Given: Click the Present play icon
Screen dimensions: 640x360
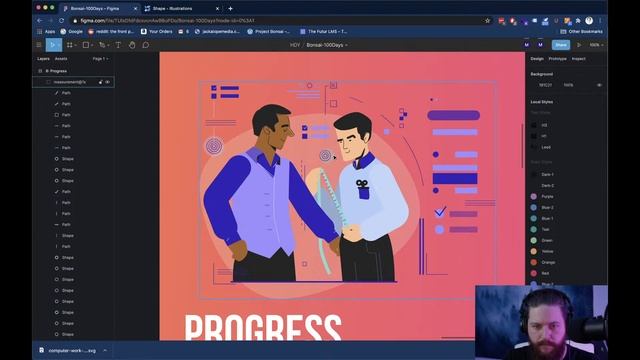Looking at the screenshot, I should point(579,45).
